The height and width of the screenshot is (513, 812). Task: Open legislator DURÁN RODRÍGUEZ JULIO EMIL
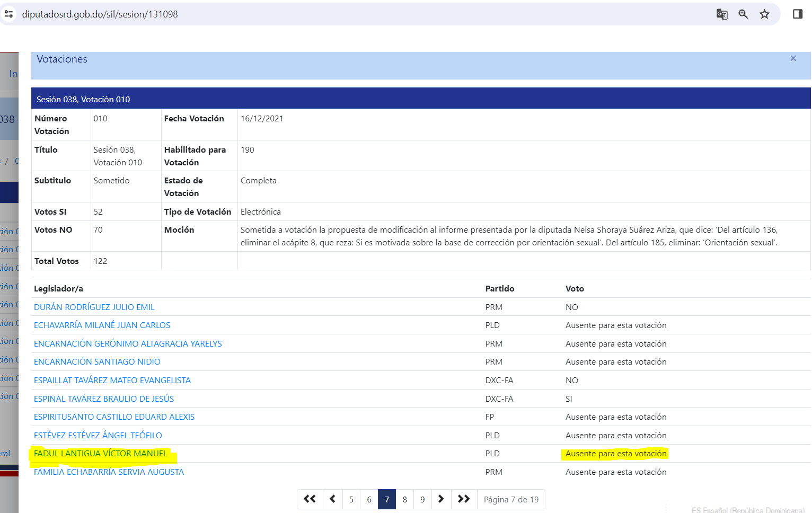pos(94,307)
